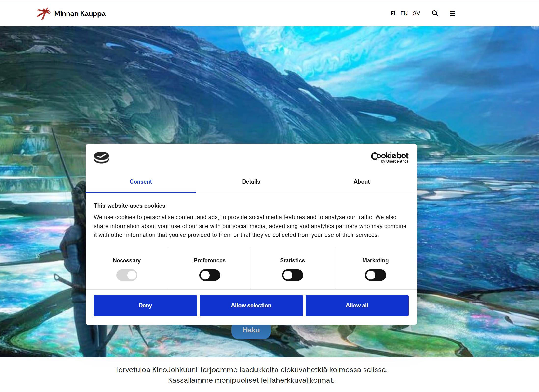Screen dimensions: 539x392
Task: Click the Cookiebot by Usercentrics logo
Action: pyautogui.click(x=390, y=157)
